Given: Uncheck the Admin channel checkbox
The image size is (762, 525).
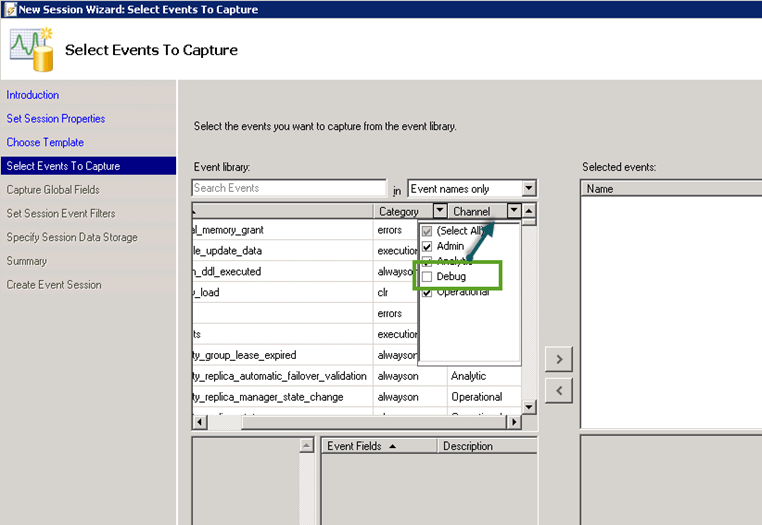Looking at the screenshot, I should [x=428, y=246].
